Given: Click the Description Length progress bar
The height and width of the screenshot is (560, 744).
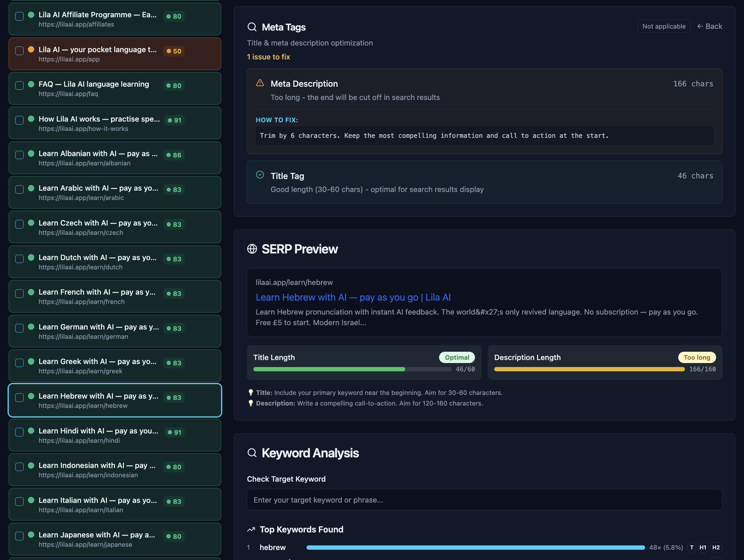Looking at the screenshot, I should coord(589,369).
